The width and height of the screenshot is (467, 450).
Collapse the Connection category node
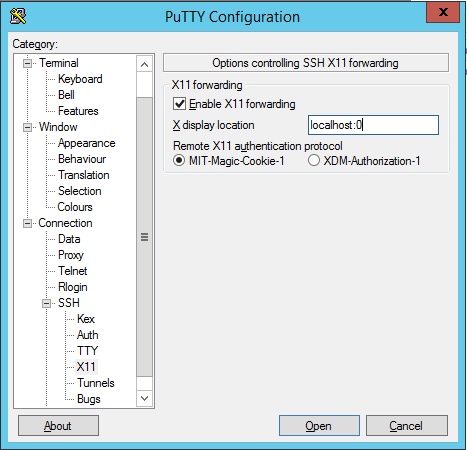tap(27, 223)
